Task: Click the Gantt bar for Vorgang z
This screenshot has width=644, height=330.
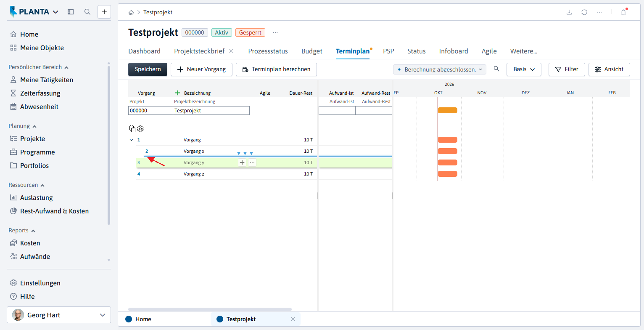Action: [x=447, y=174]
